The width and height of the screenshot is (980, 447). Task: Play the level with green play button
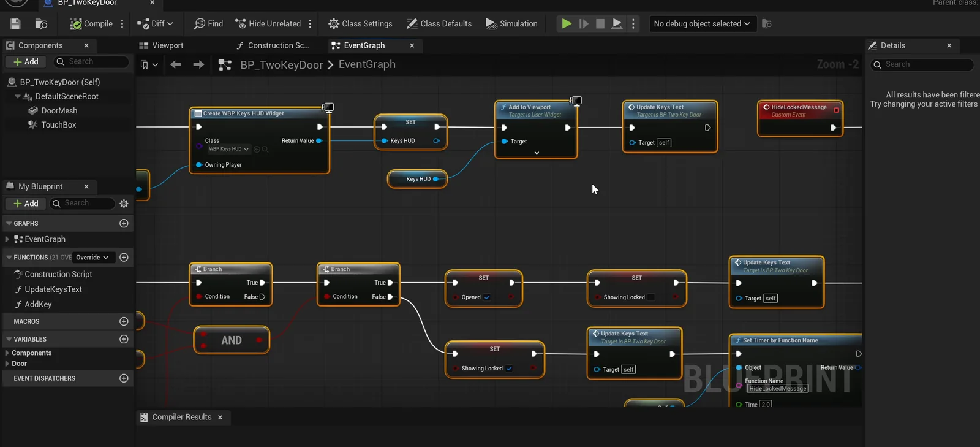pos(567,24)
